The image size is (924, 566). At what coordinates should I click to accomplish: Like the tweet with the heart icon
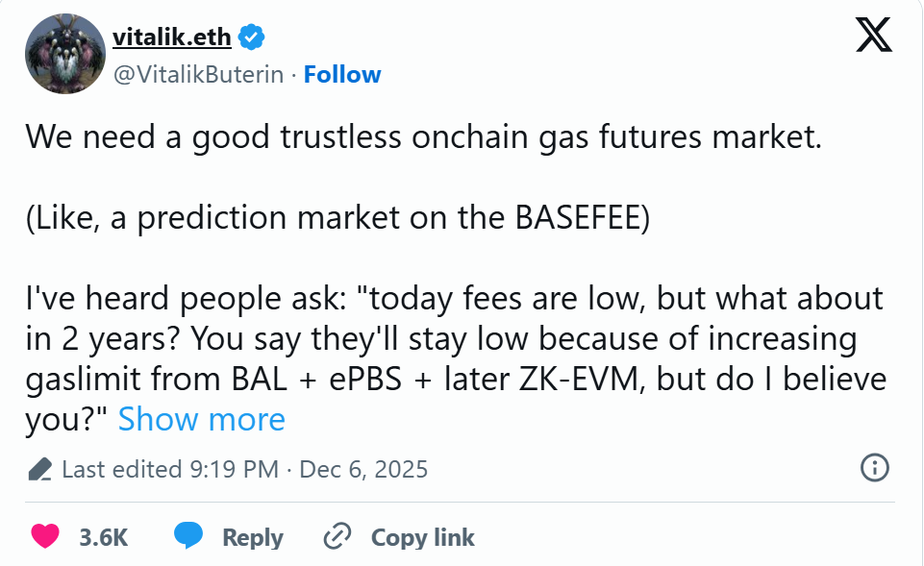45,536
